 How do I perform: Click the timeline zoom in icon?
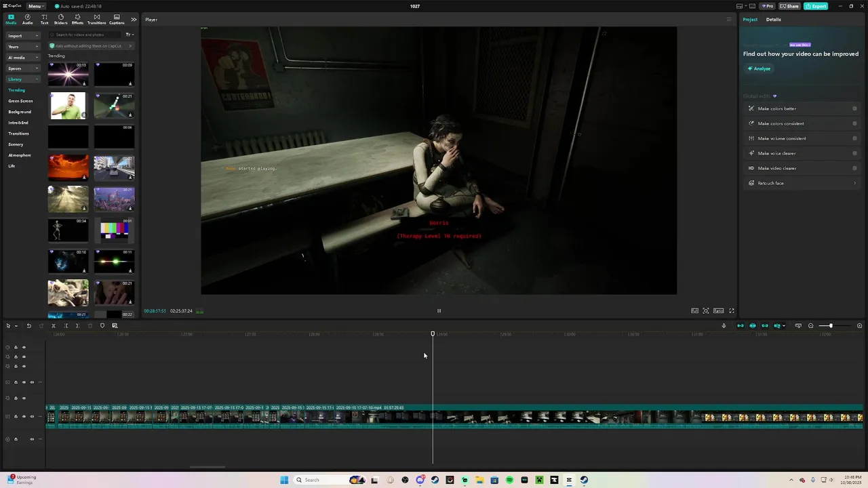859,326
